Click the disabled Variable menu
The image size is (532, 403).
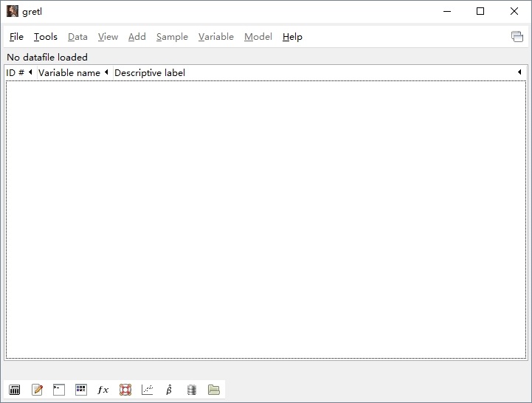coord(215,37)
